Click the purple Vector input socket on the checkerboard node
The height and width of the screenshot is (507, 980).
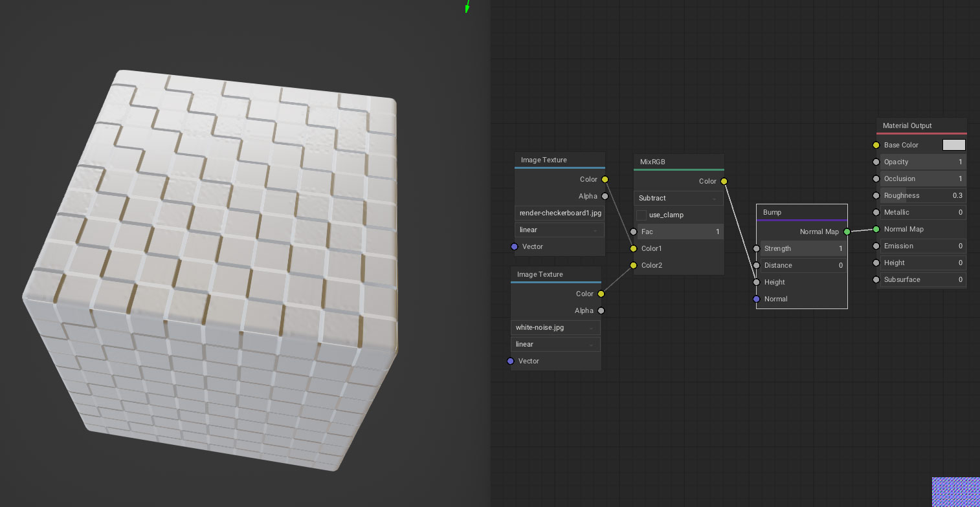[515, 246]
